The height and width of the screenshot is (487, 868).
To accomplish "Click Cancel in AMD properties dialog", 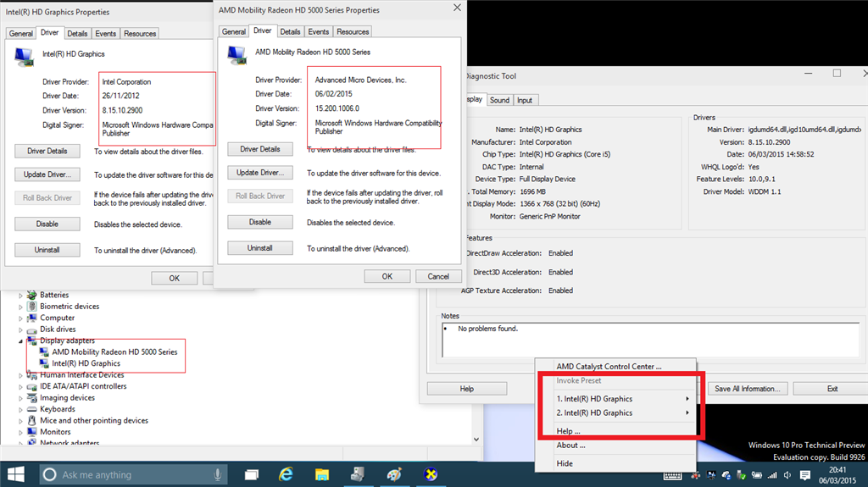I will [x=438, y=276].
